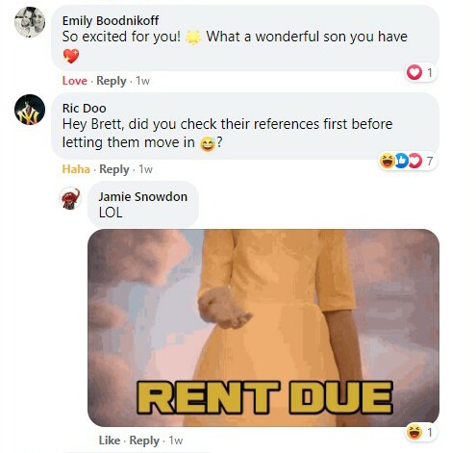Open Ric Doo's Yankees avatar

[x=30, y=110]
